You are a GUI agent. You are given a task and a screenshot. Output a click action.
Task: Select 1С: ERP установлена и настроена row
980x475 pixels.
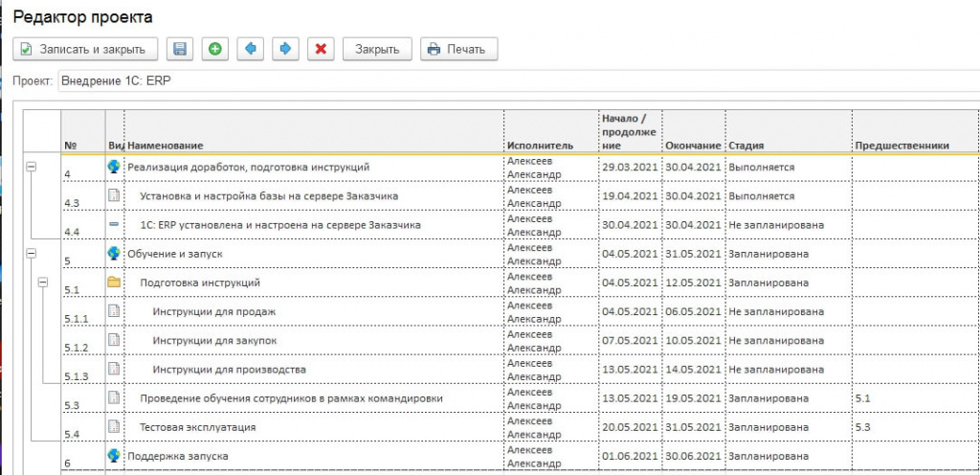(x=280, y=224)
